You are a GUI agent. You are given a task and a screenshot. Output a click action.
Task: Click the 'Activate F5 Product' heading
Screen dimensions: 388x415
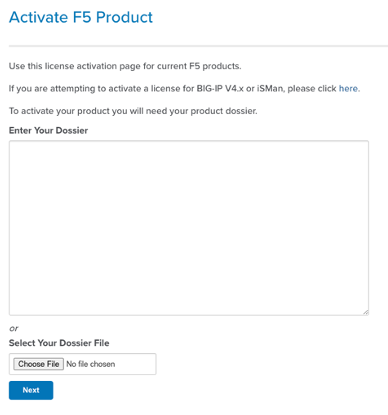click(x=81, y=17)
